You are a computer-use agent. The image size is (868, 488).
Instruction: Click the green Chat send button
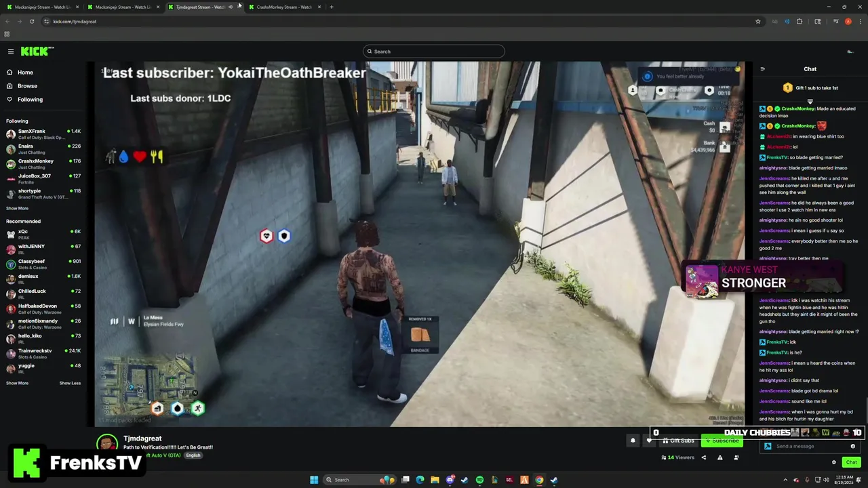(x=852, y=462)
